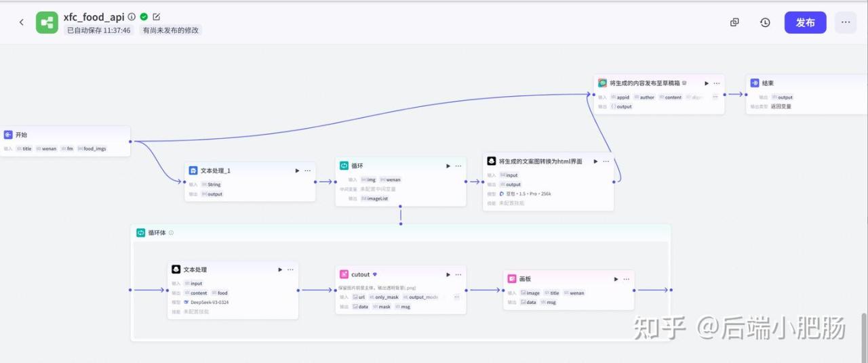The width and height of the screenshot is (868, 363).
Task: Open the header three-dot more menu
Action: point(845,22)
